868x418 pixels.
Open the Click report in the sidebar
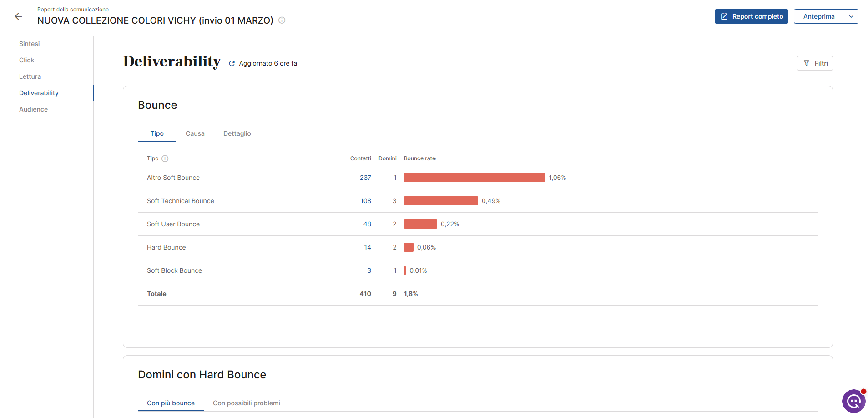(27, 60)
